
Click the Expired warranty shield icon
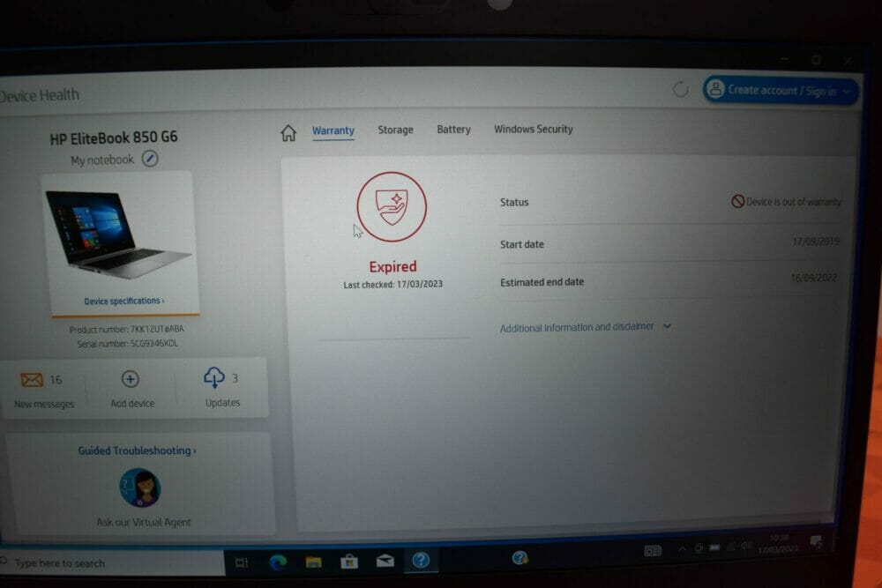pos(392,207)
